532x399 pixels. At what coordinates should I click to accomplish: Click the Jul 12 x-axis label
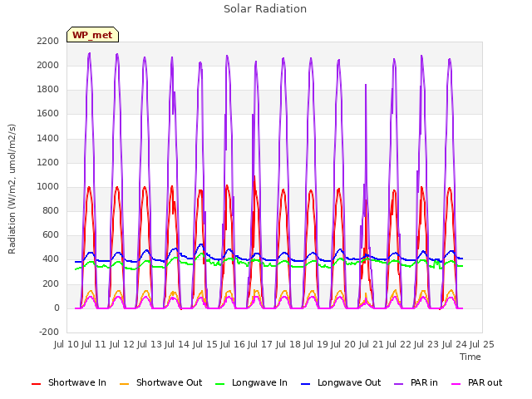tap(122, 344)
